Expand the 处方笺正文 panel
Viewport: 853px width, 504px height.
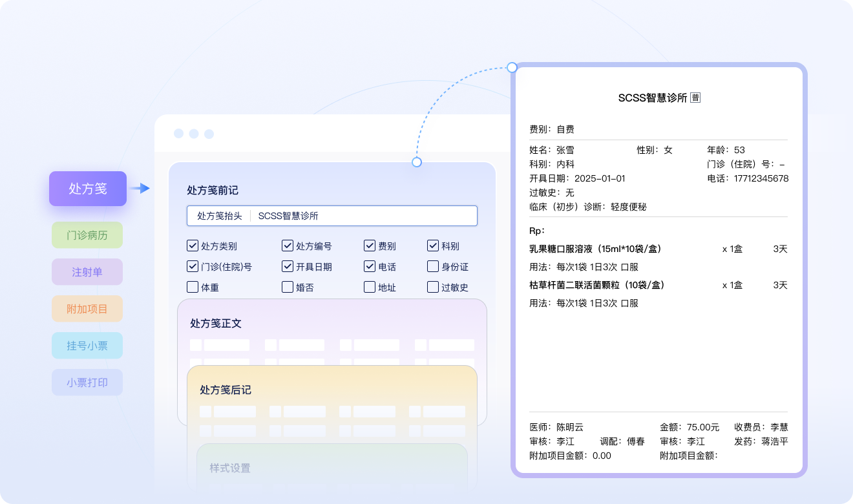point(216,323)
